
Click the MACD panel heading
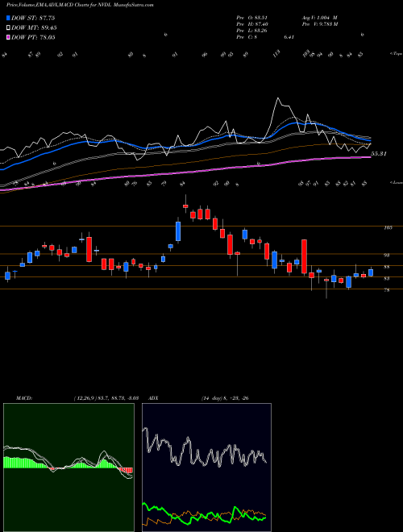[23, 397]
